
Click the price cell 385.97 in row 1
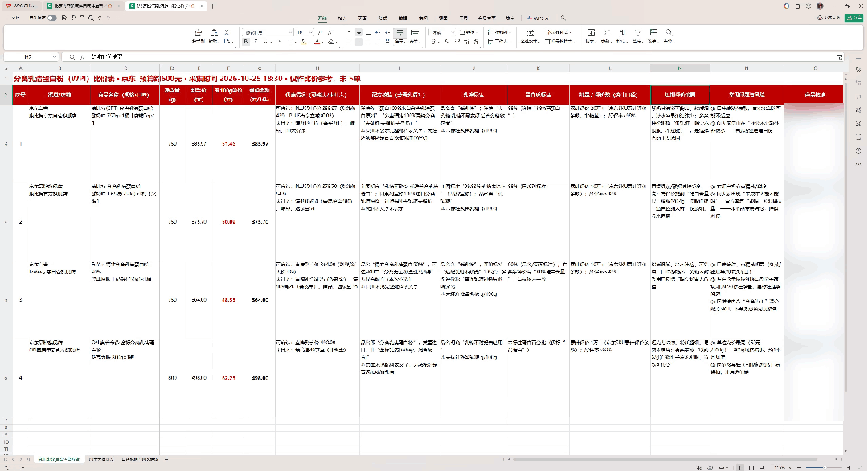click(x=199, y=143)
